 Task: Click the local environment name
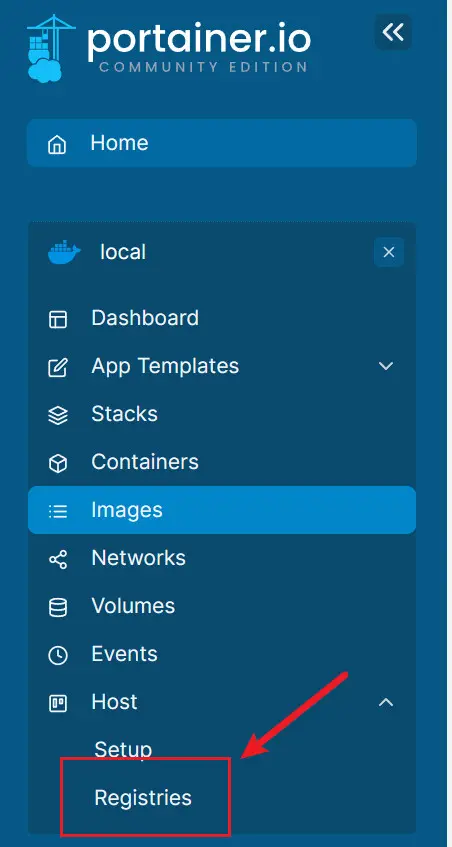123,252
